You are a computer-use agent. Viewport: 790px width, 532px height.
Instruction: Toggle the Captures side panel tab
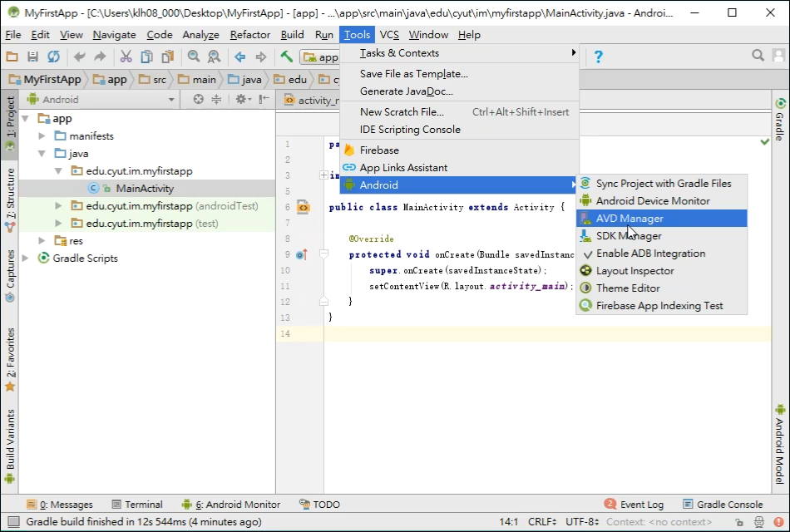coord(10,276)
